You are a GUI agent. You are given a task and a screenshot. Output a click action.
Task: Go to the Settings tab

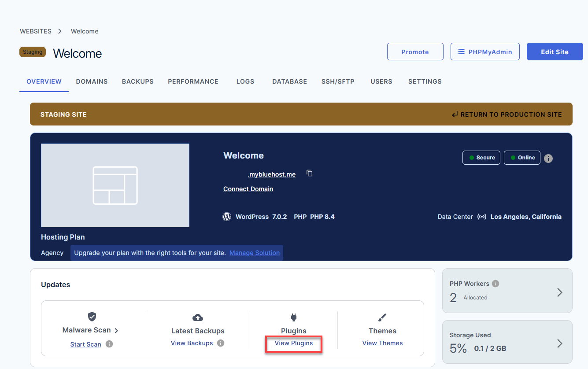click(x=425, y=81)
